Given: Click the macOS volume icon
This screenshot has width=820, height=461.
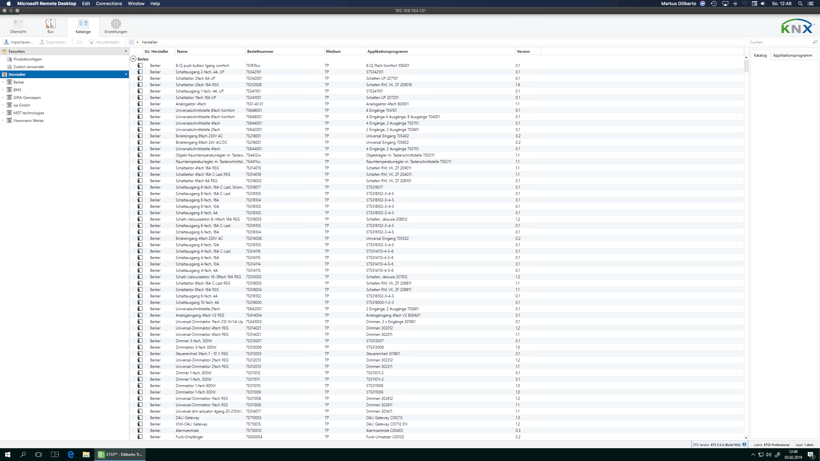Looking at the screenshot, I should [x=762, y=4].
